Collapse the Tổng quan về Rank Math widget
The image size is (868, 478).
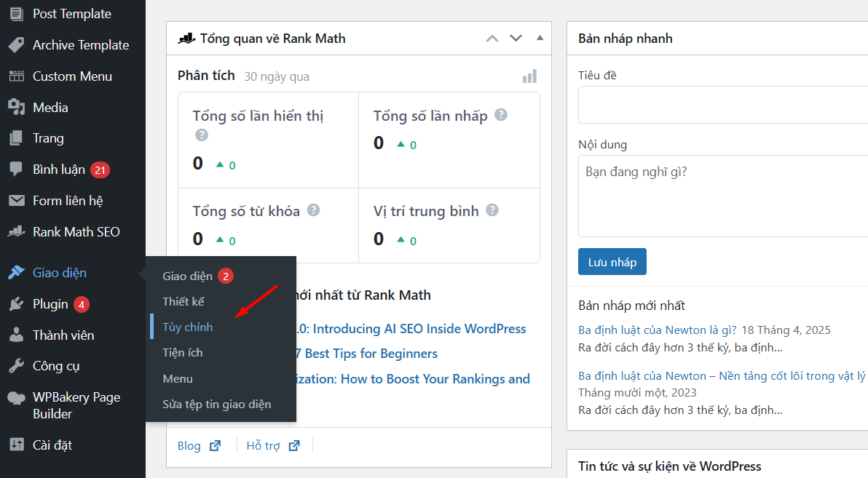tap(539, 38)
